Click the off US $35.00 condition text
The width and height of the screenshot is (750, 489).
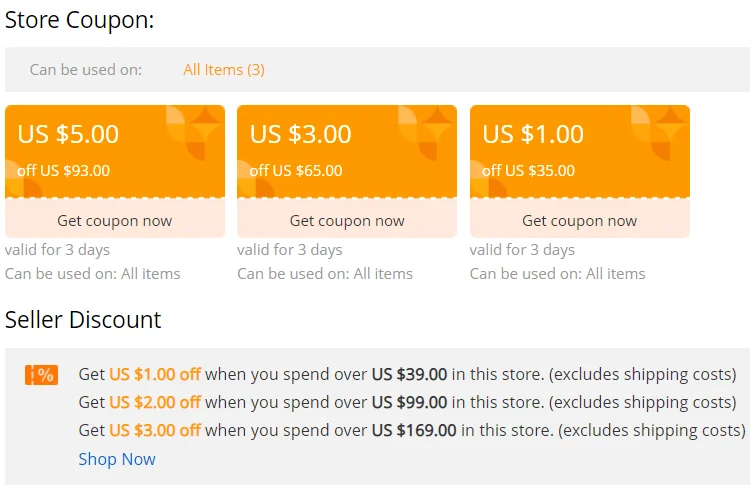click(528, 170)
